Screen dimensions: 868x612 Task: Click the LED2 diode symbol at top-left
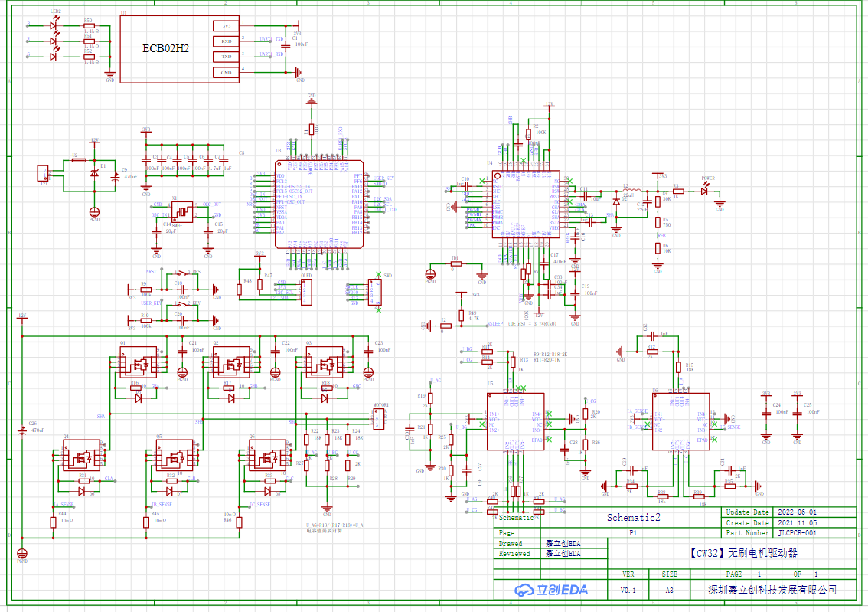coord(53,25)
